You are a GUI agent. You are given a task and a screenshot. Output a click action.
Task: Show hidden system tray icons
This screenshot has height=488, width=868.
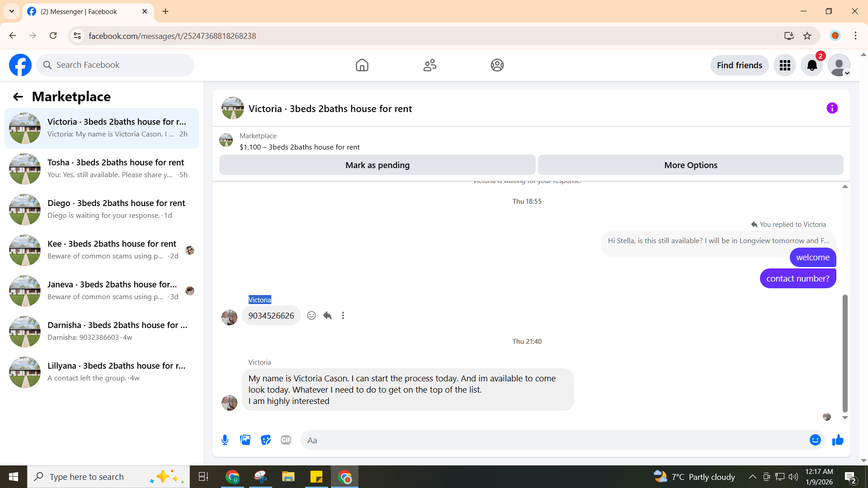pos(752,477)
